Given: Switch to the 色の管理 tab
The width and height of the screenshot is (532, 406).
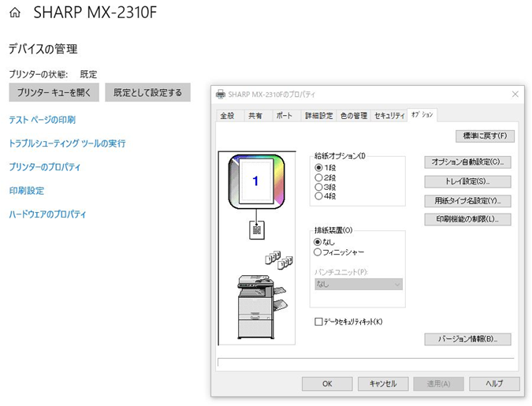Looking at the screenshot, I should point(354,116).
